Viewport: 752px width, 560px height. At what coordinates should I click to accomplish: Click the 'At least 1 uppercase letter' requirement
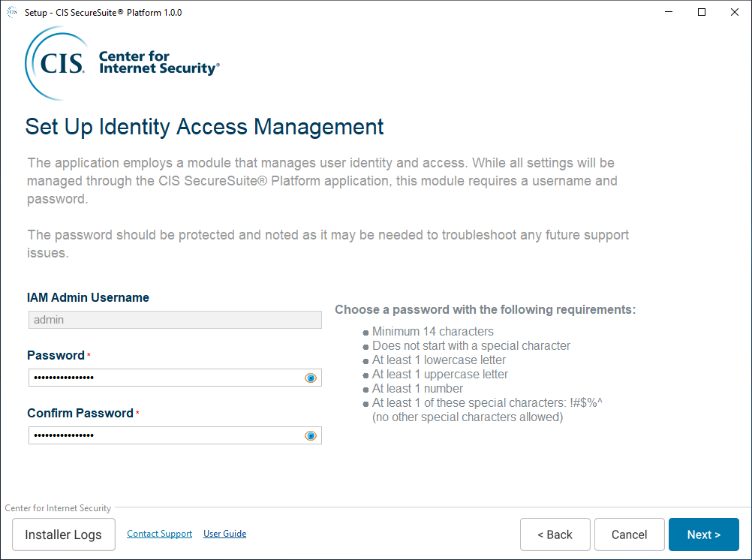point(440,375)
